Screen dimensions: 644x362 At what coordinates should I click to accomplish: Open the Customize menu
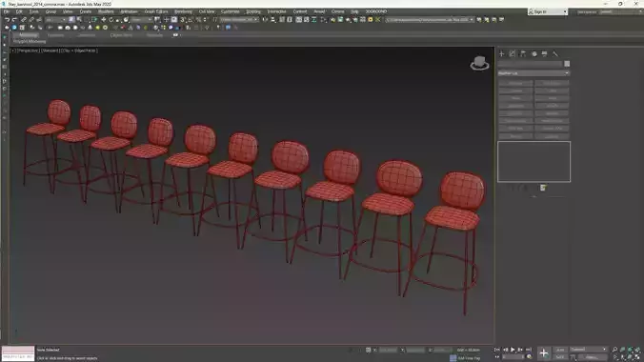pos(230,11)
